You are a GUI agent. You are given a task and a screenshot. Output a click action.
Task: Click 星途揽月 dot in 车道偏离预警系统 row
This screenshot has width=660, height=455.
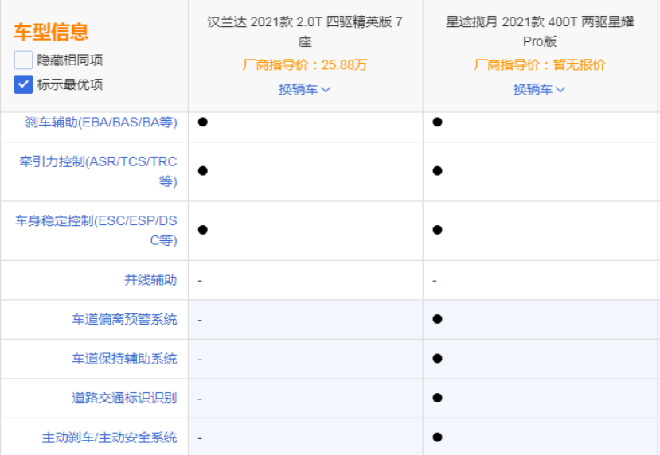(x=437, y=319)
